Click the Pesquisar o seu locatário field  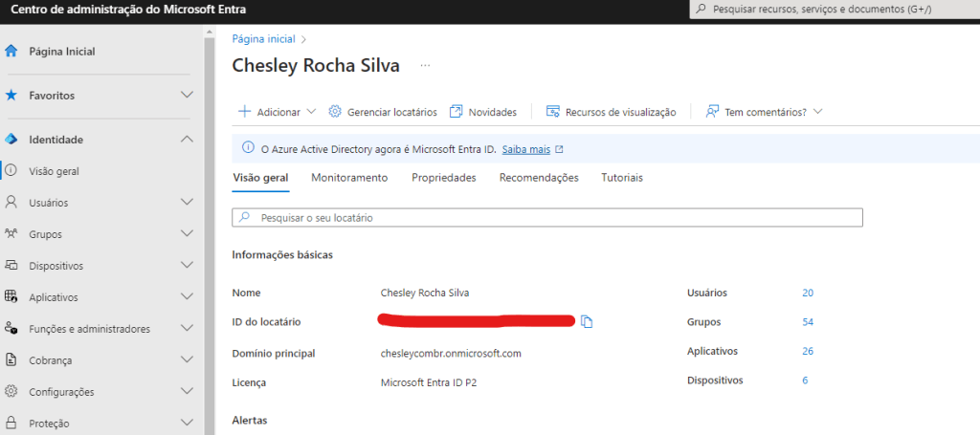point(555,218)
